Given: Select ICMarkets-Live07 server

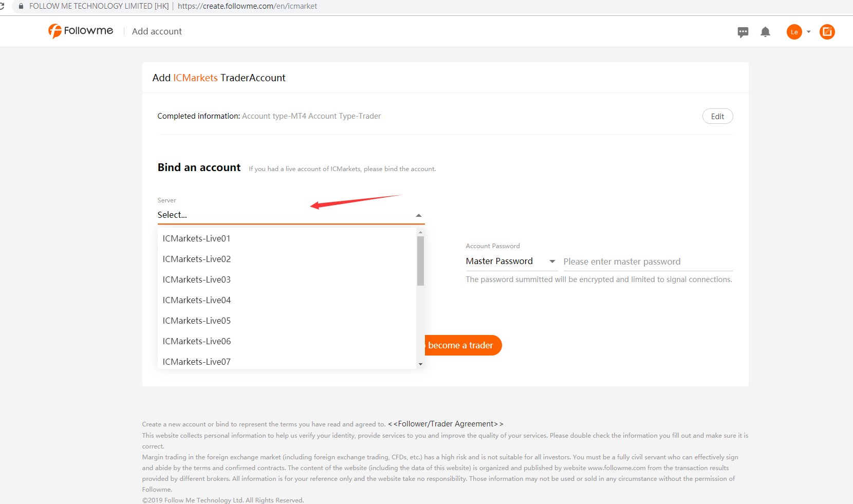Looking at the screenshot, I should pos(287,361).
